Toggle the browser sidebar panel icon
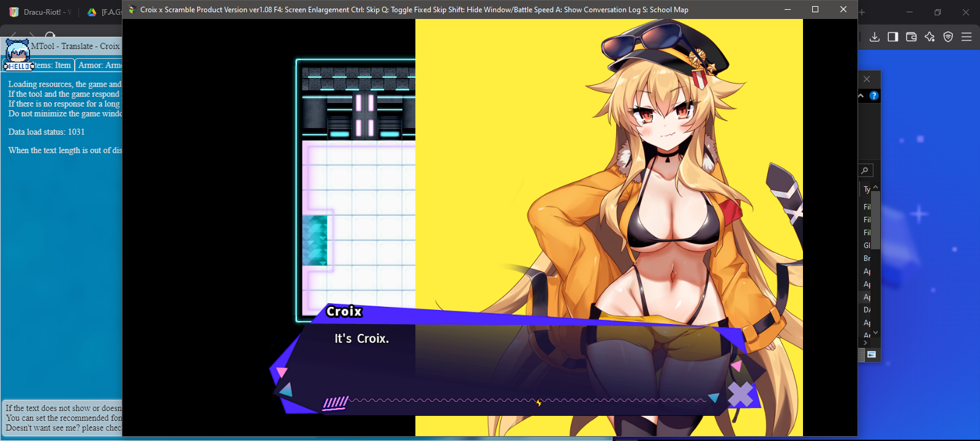980x441 pixels. (x=893, y=37)
